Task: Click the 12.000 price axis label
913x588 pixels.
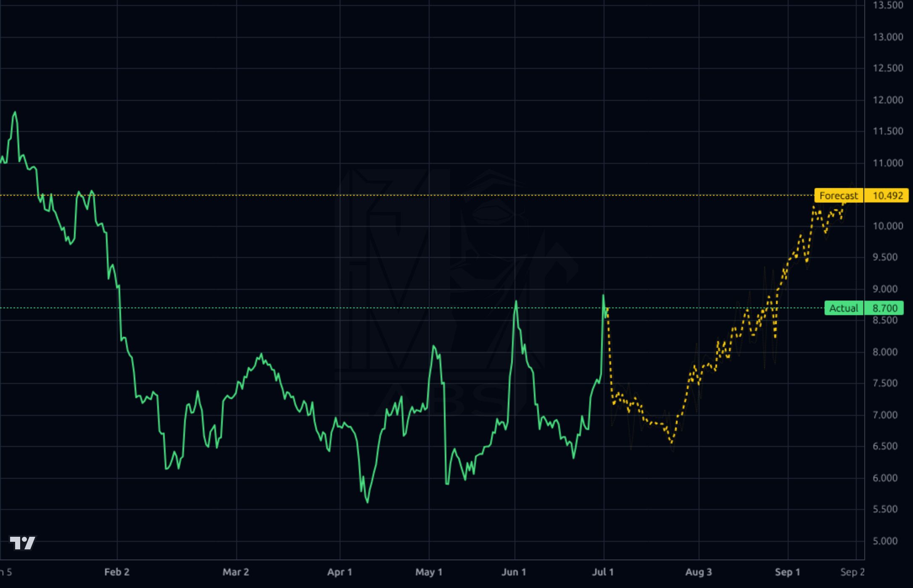Action: 888,100
